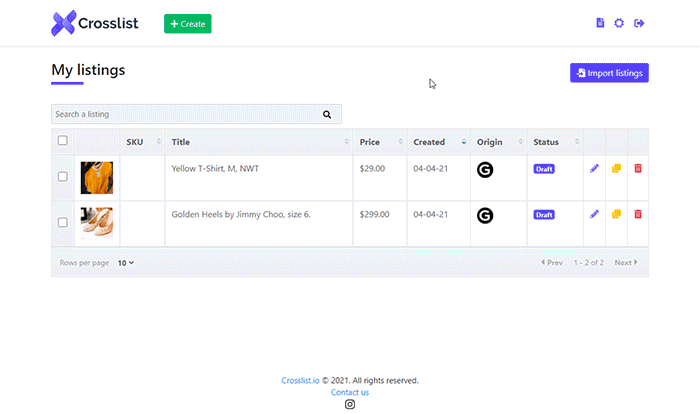
Task: Duplicate the Golden Heels listing
Action: click(x=616, y=214)
